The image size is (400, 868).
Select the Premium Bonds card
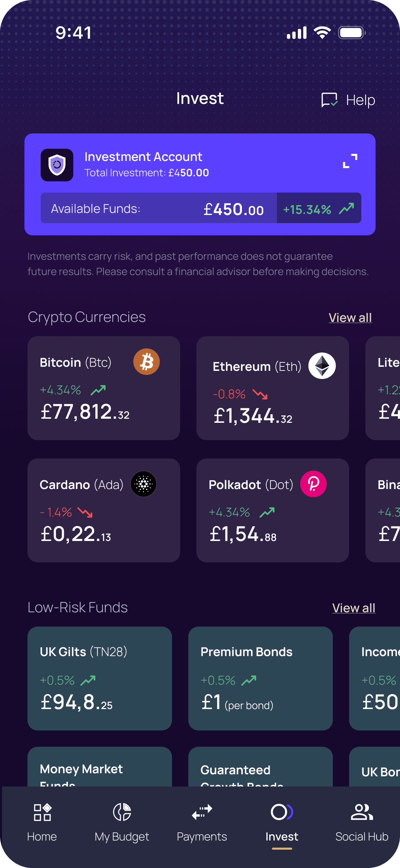point(260,678)
